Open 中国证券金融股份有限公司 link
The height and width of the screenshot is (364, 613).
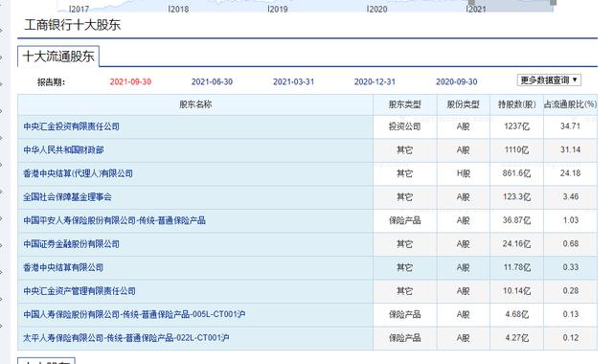(71, 244)
